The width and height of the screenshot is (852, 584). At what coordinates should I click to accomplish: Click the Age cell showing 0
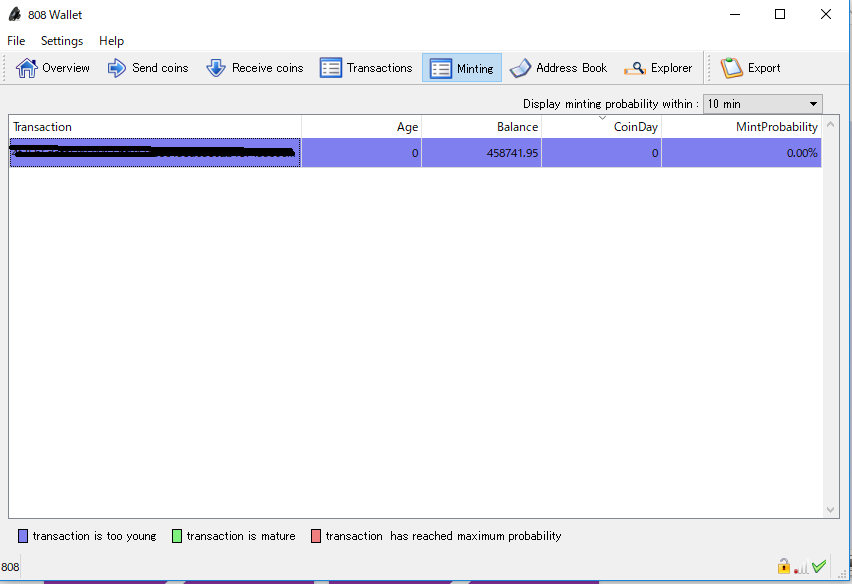pos(361,153)
